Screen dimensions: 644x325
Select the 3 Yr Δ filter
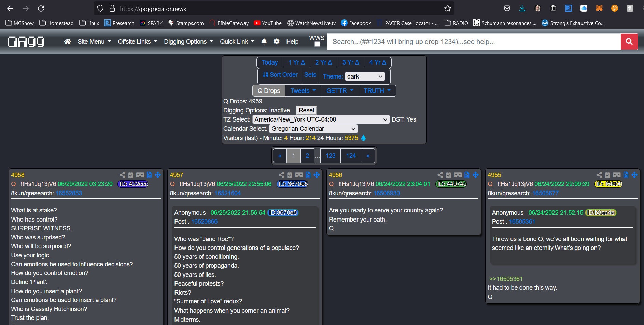pyautogui.click(x=351, y=62)
